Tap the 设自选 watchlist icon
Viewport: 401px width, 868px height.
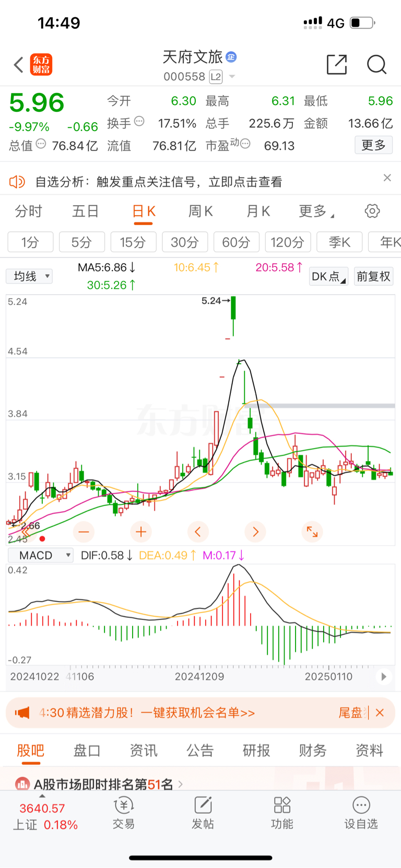(361, 813)
